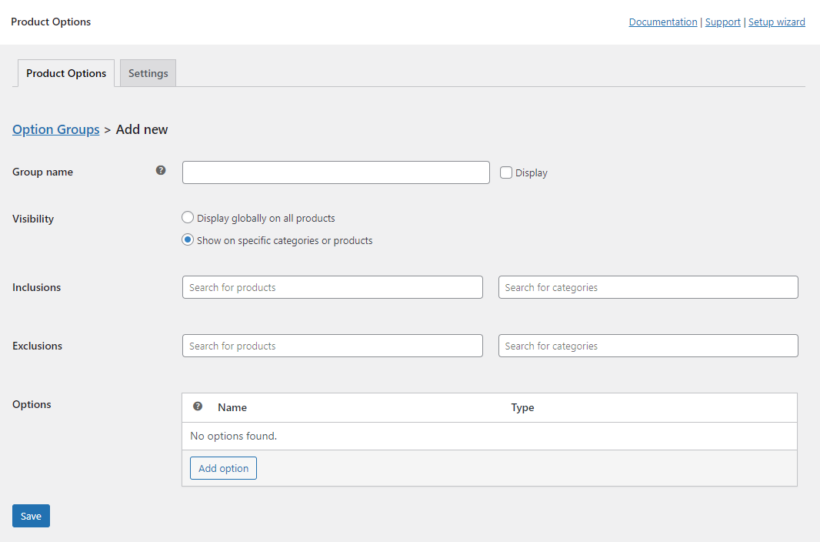
Task: Go to the Support link
Action: (x=722, y=22)
